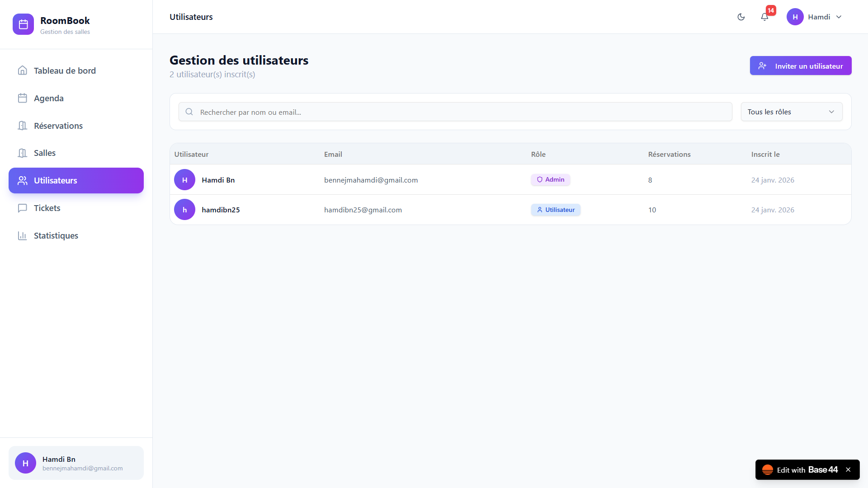Open notifications bell with 14 badge

764,17
